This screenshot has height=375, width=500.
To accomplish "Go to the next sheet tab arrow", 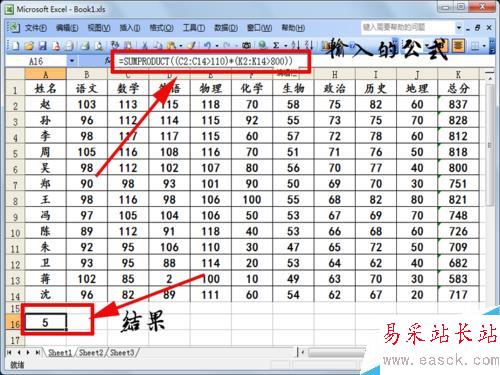I will coord(28,352).
